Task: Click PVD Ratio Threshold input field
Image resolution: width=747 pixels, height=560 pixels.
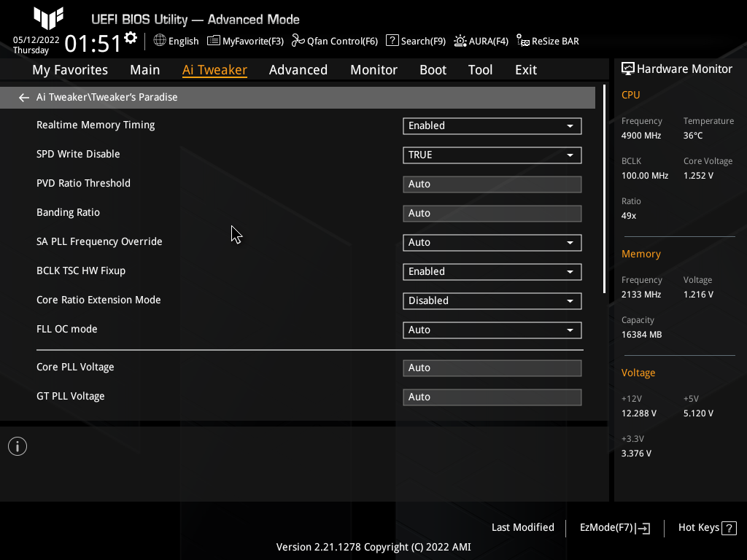Action: [x=492, y=184]
